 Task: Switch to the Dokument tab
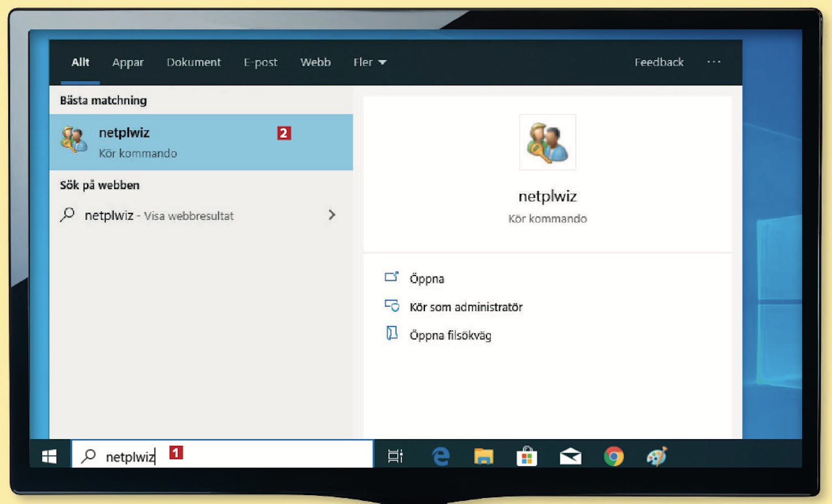coord(194,62)
